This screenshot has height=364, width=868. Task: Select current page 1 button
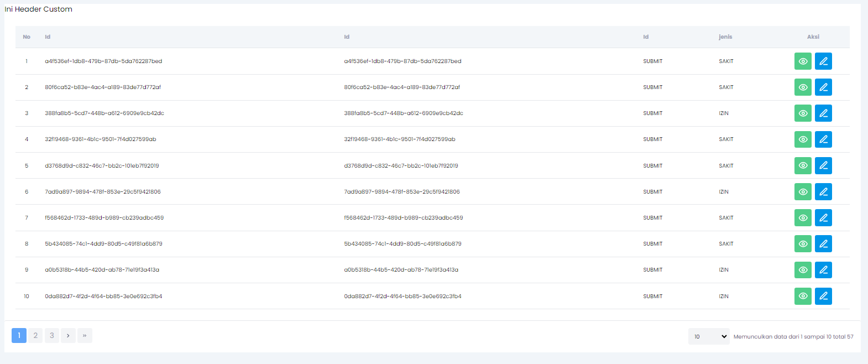coord(19,335)
